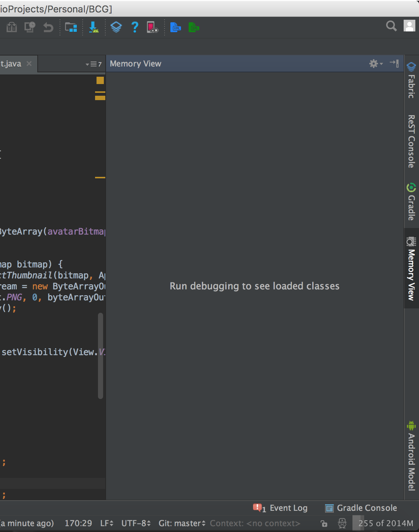Click the blue Fabric layers toolbar icon
This screenshot has height=532, width=419.
tap(116, 27)
